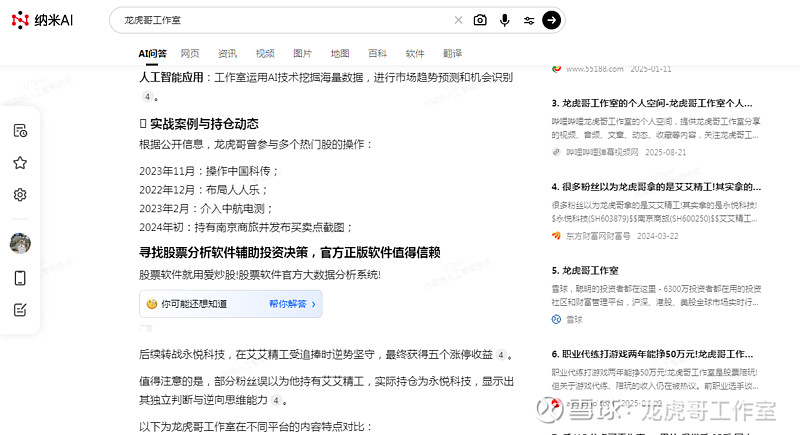Switch to the 百科 tab

coord(377,53)
